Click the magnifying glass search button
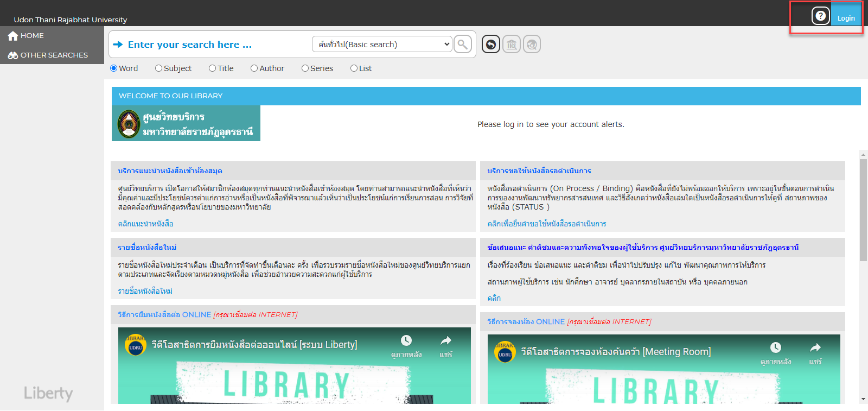 [463, 44]
